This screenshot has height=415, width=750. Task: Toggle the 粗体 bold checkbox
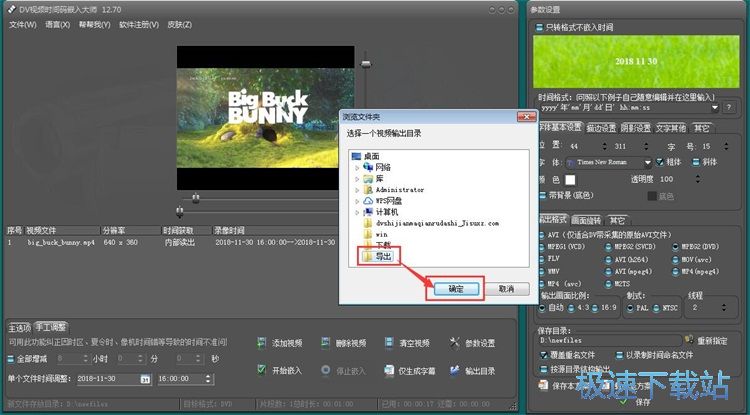(660, 162)
